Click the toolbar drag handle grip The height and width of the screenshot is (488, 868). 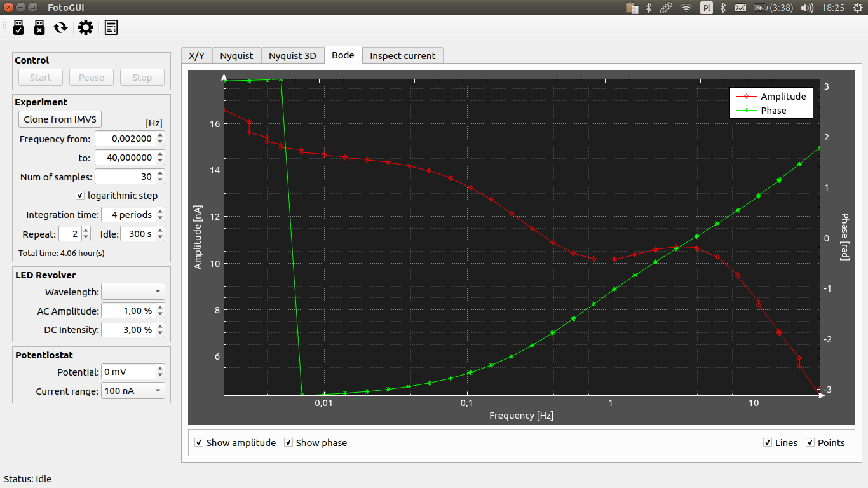point(4,27)
